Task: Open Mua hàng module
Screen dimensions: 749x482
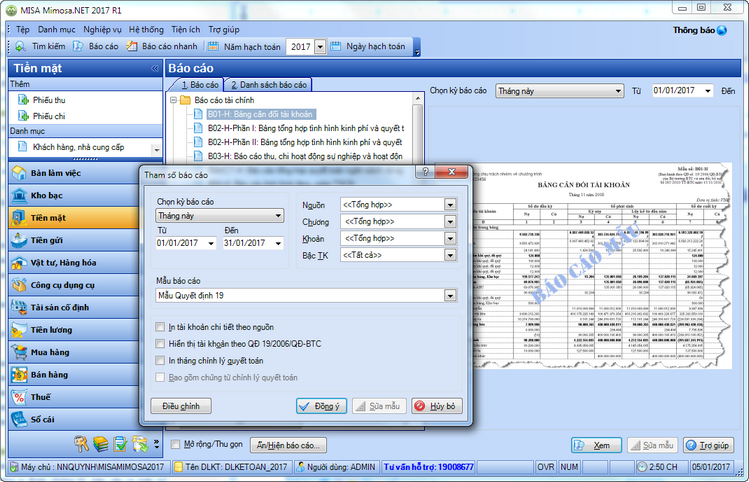Action: click(x=74, y=353)
